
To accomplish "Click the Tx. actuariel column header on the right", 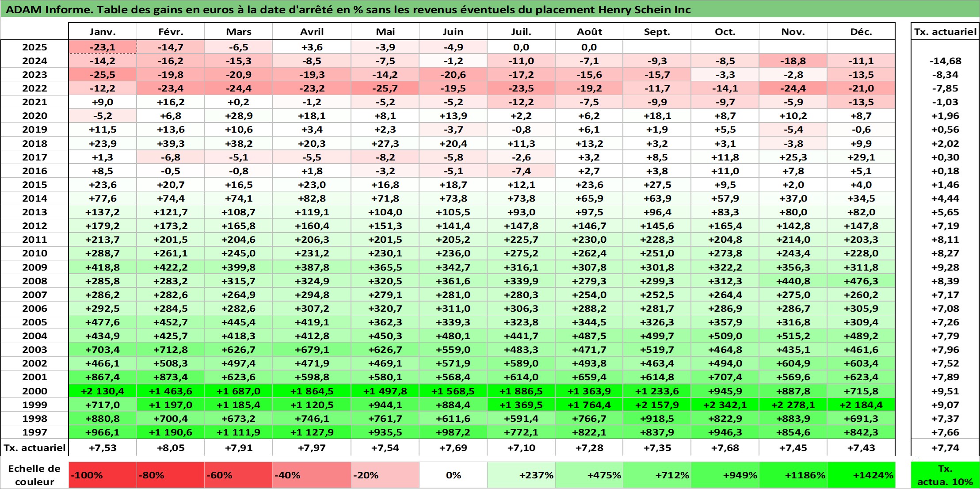I will pyautogui.click(x=945, y=32).
